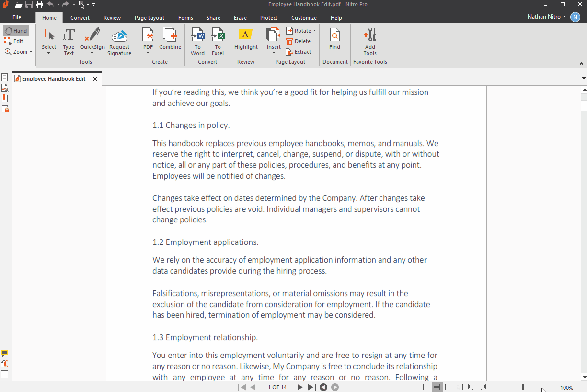Convert document To Excel
The height and width of the screenshot is (392, 587).
[218, 41]
